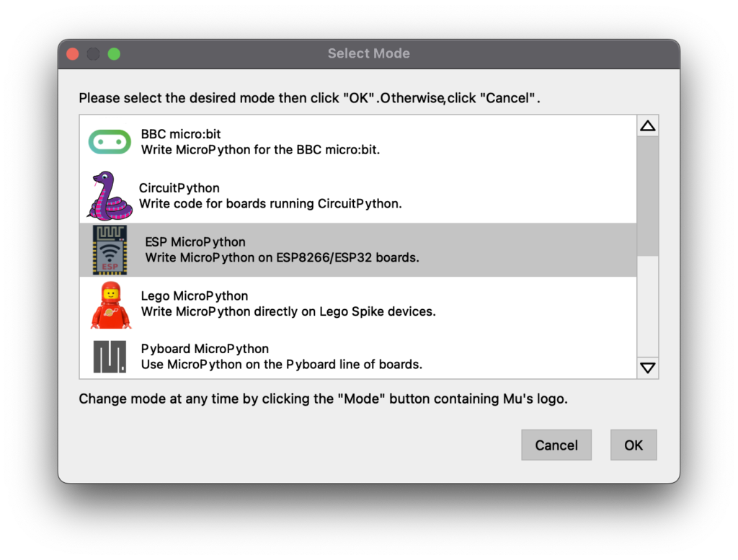The width and height of the screenshot is (738, 560).
Task: Select the "Pyboard MicroPython" mode title
Action: [x=205, y=349]
